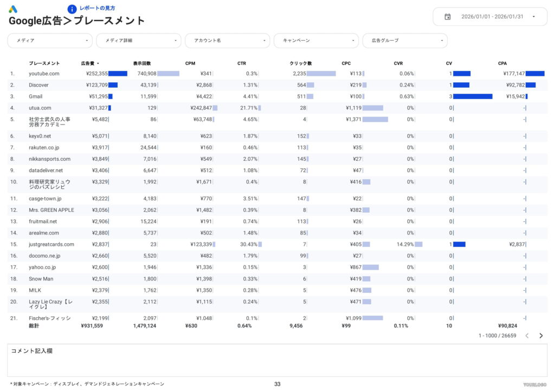
Task: Click the ¥177,147 CPA value
Action: [x=514, y=74]
